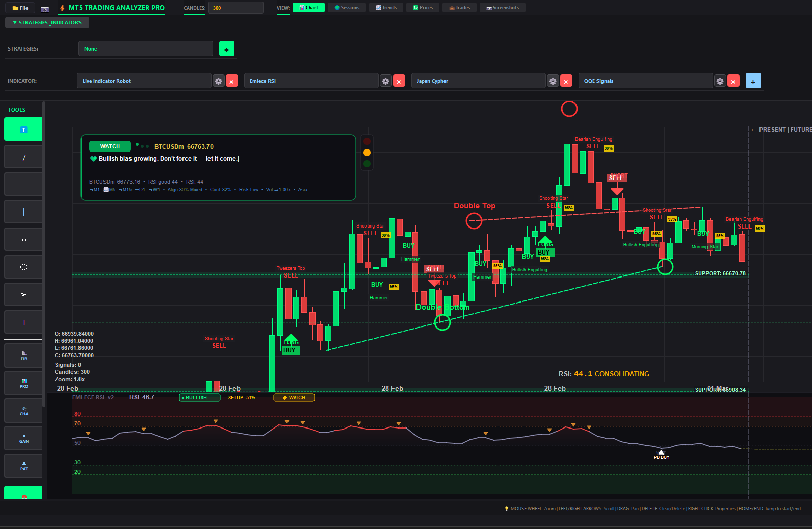This screenshot has height=529, width=812.
Task: Open the File menu
Action: pyautogui.click(x=20, y=8)
